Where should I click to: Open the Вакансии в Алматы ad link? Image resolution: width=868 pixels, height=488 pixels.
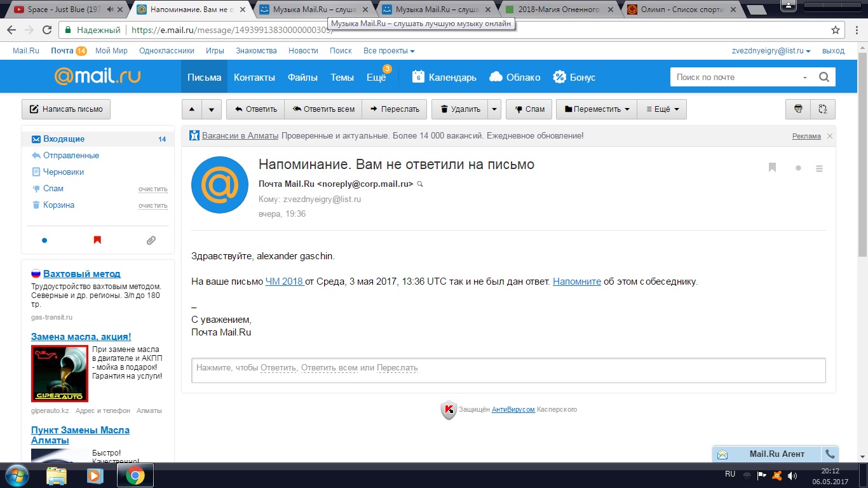[240, 135]
